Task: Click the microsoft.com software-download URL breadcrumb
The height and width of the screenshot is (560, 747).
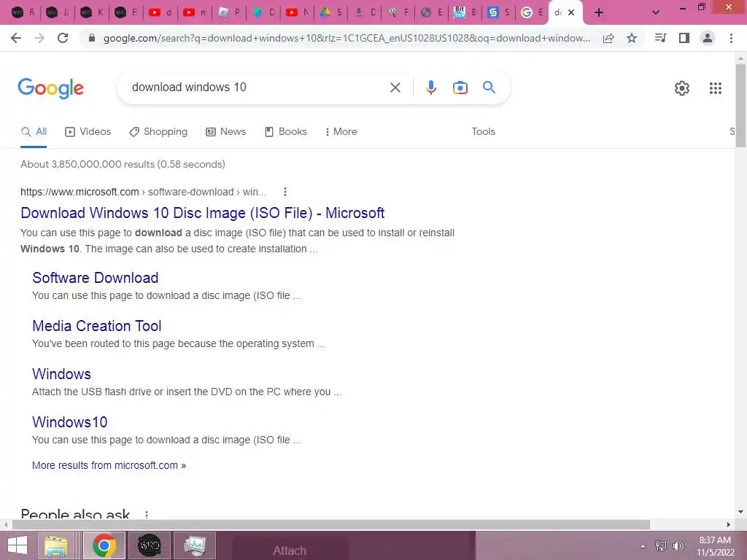Action: pos(144,192)
